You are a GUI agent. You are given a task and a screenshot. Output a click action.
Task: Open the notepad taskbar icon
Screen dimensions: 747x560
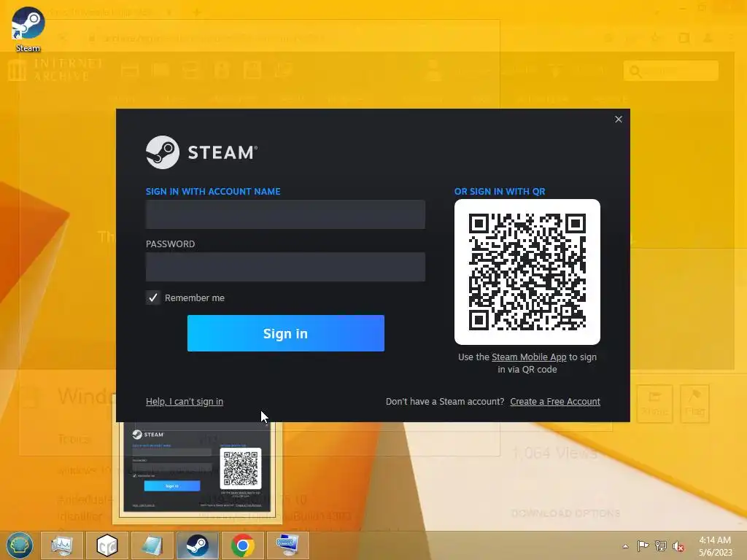click(152, 545)
